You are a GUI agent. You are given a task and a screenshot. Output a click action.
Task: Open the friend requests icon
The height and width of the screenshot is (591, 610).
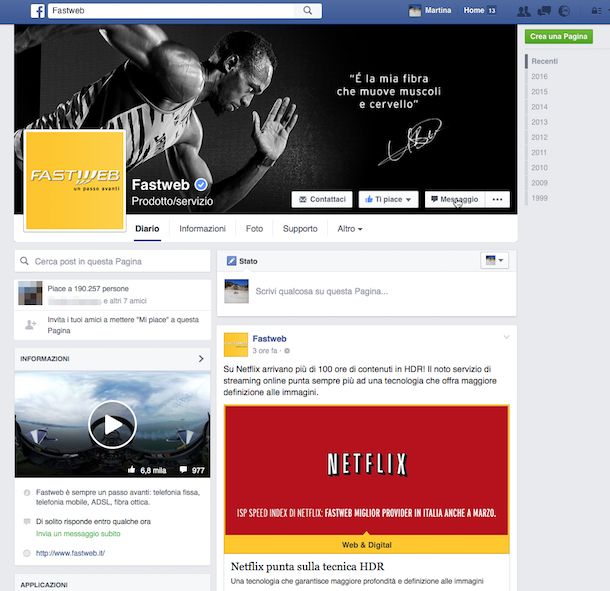pyautogui.click(x=524, y=11)
